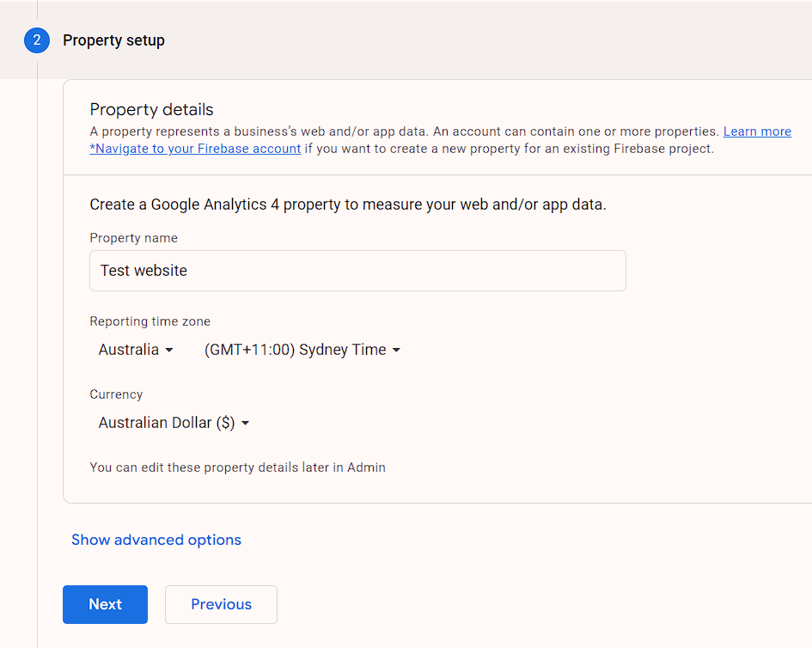Open the Australian Dollar currency dropdown
Viewport: 812px width, 648px height.
coord(174,423)
